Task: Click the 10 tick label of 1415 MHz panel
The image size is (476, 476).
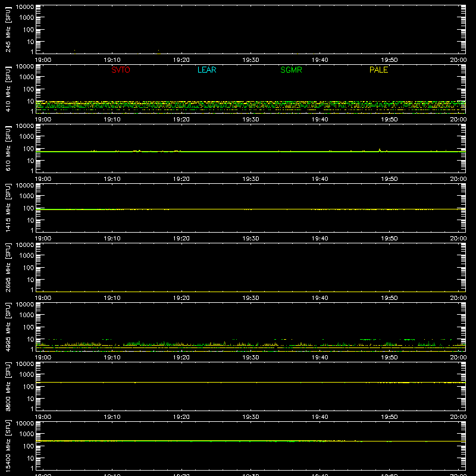Action: [30, 220]
